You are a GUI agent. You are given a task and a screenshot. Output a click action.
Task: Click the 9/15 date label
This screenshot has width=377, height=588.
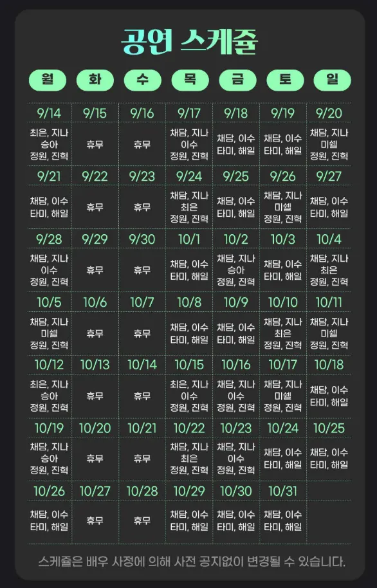(x=95, y=113)
